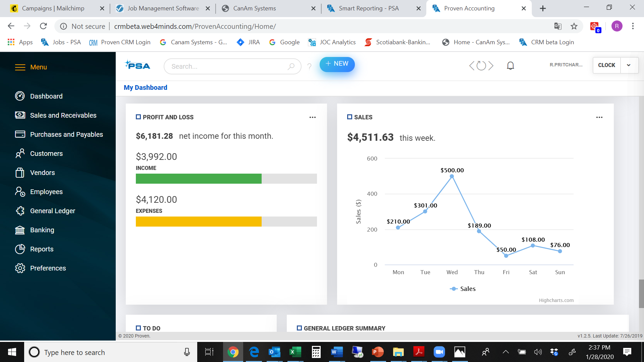This screenshot has width=644, height=362.
Task: Toggle the SALES widget checkbox
Action: pyautogui.click(x=350, y=117)
